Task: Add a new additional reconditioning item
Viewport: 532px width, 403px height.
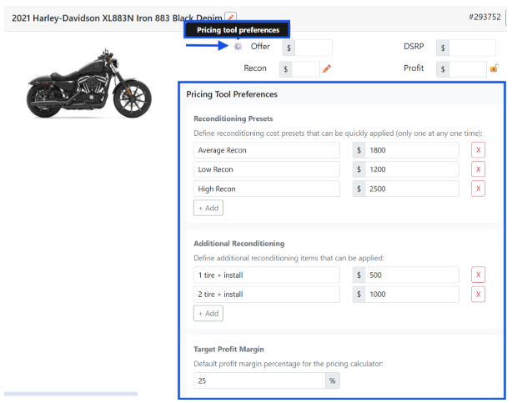Action: pyautogui.click(x=208, y=314)
